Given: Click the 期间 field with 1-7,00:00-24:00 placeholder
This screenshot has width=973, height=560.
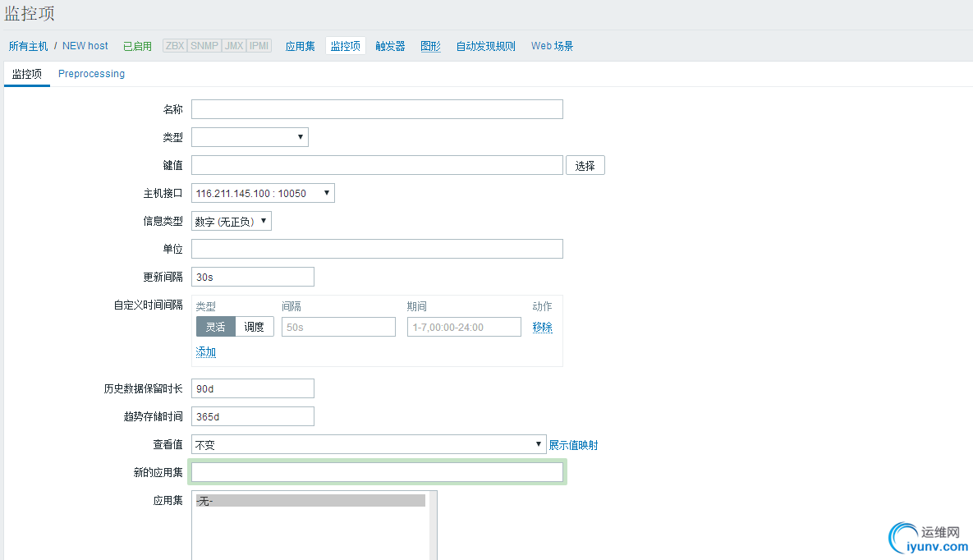Looking at the screenshot, I should (x=464, y=327).
